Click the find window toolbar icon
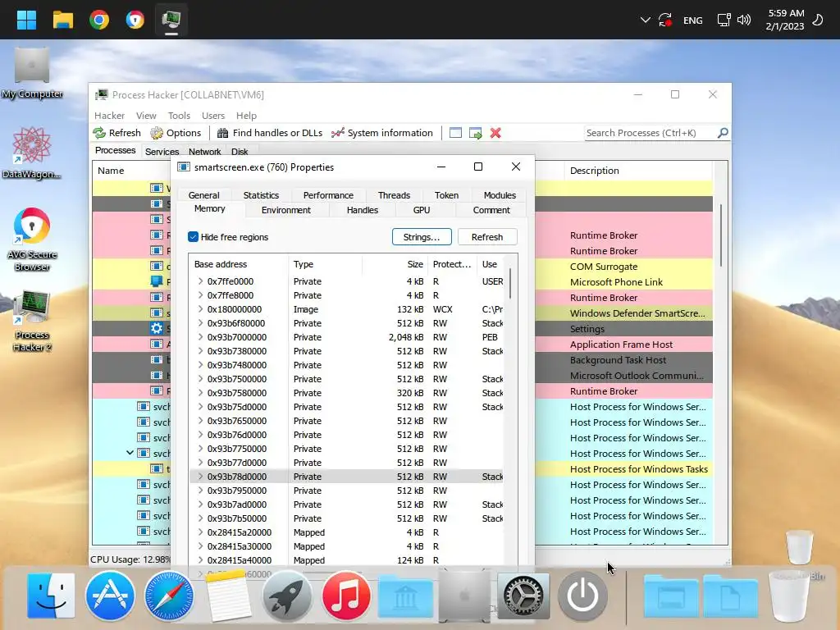Viewport: 840px width, 630px height. click(x=455, y=133)
